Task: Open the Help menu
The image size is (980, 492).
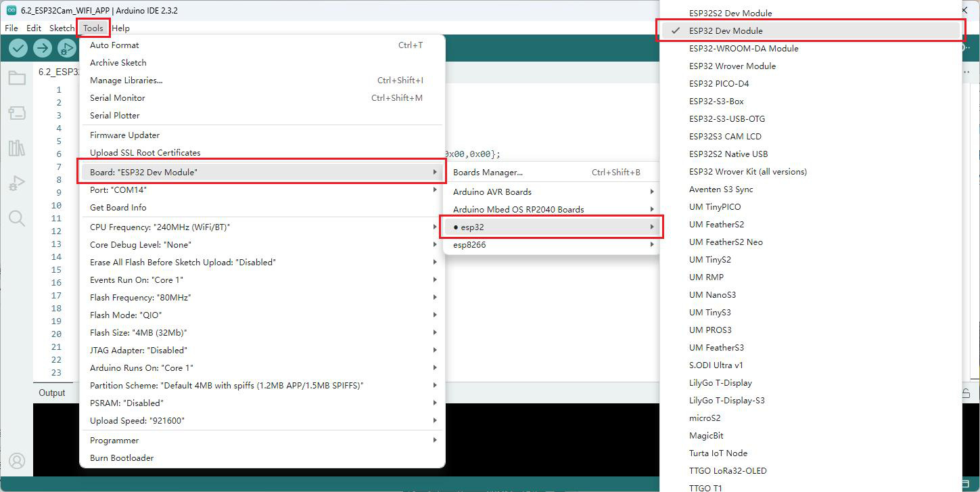Action: pos(121,28)
